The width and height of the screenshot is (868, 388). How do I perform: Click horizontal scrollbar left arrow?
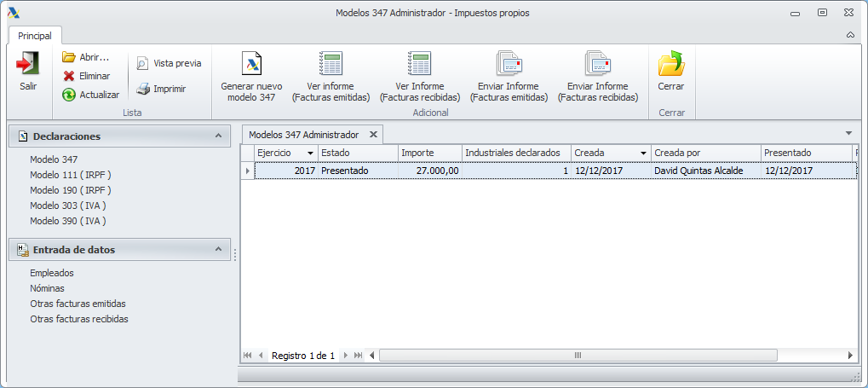(372, 356)
